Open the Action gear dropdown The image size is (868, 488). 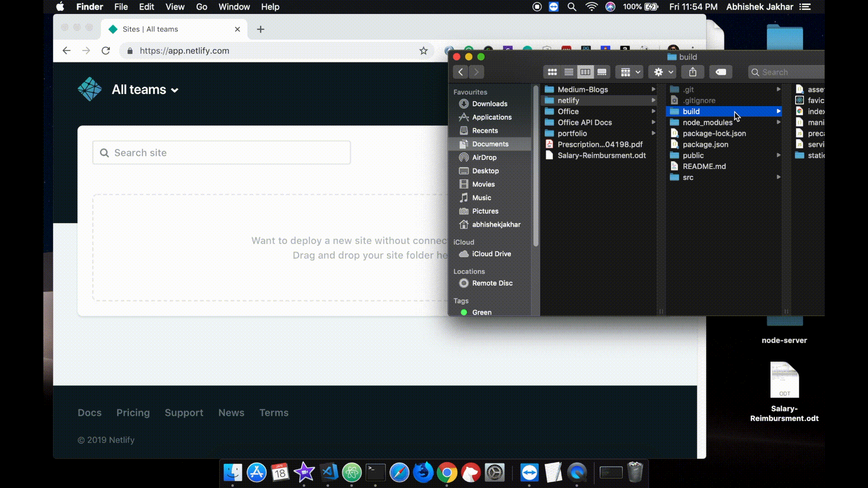coord(662,72)
